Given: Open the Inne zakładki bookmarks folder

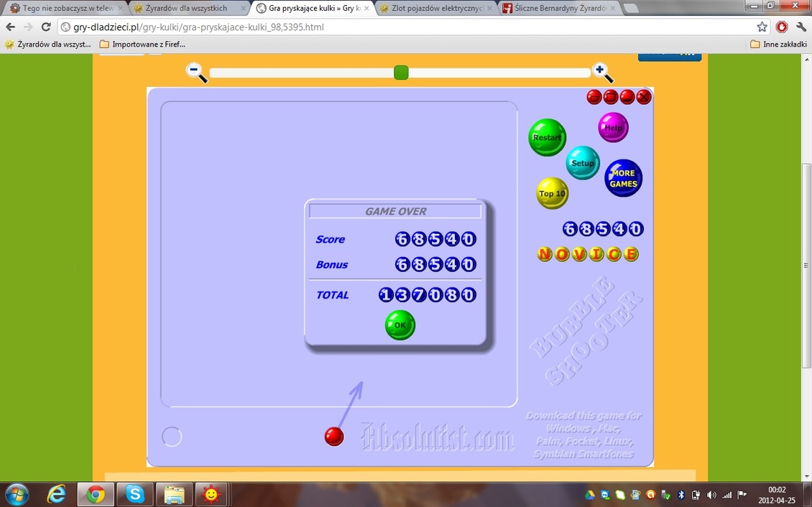Looking at the screenshot, I should point(778,45).
